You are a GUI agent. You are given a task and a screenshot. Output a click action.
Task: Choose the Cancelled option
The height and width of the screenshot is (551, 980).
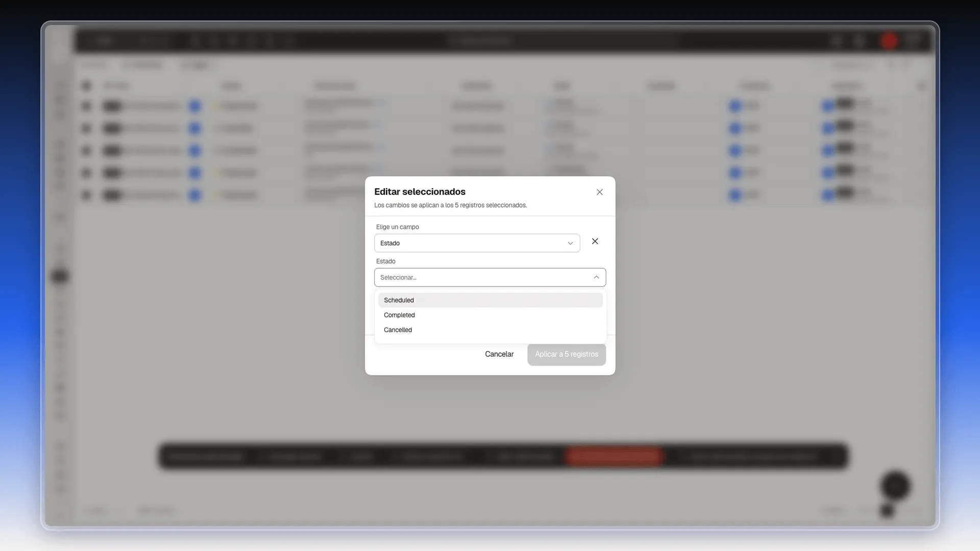(x=490, y=330)
